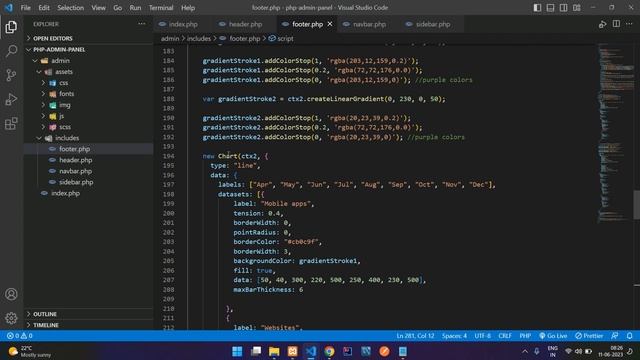The width and height of the screenshot is (640, 360).
Task: Click the PHP language mode indicator
Action: coord(525,336)
